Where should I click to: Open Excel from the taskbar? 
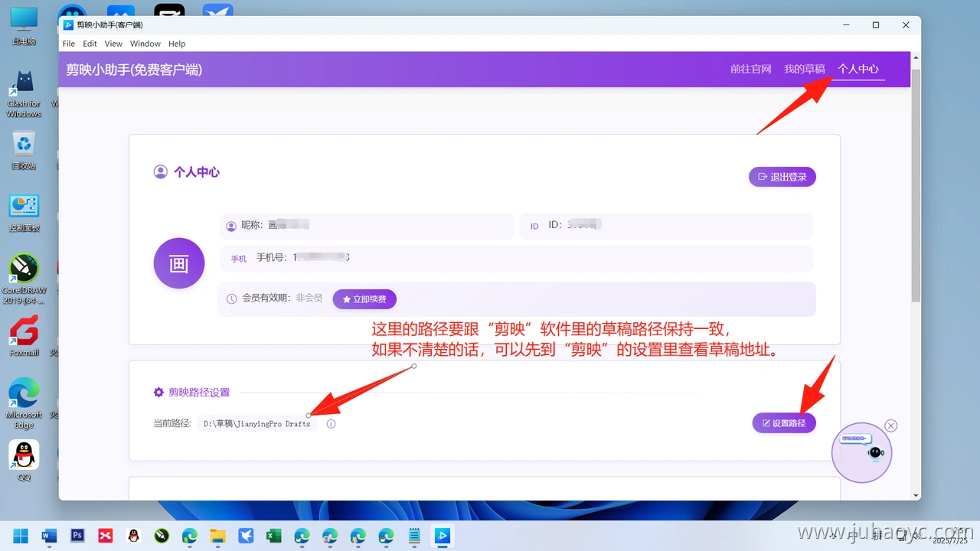click(274, 536)
